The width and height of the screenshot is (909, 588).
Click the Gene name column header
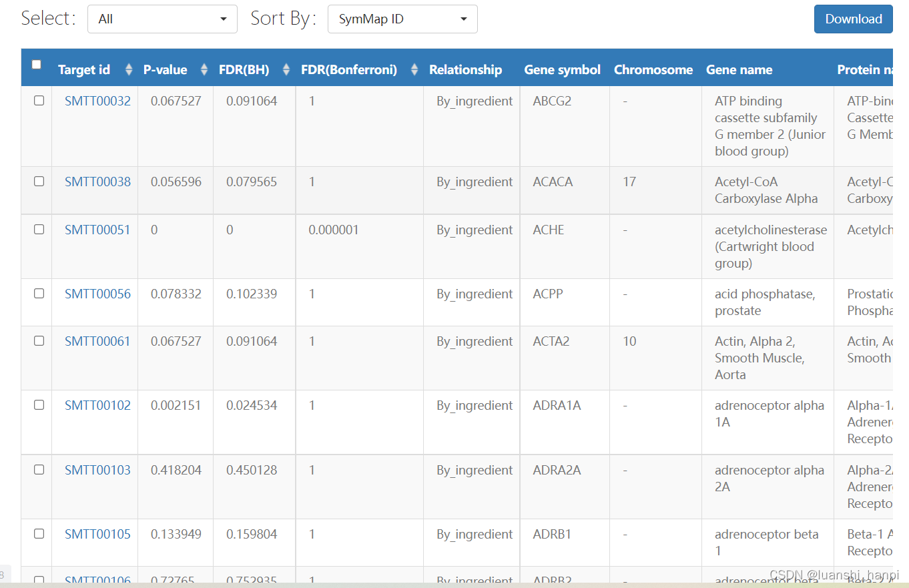(739, 69)
